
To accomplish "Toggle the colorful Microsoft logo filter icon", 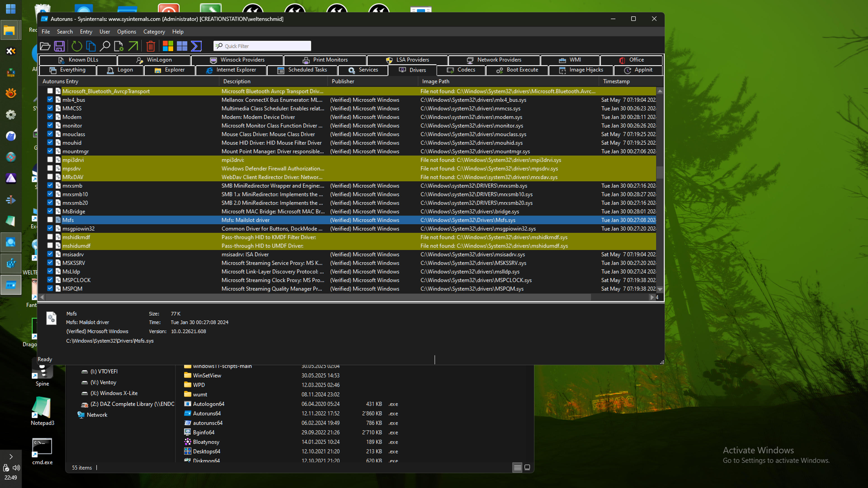I will (x=168, y=46).
